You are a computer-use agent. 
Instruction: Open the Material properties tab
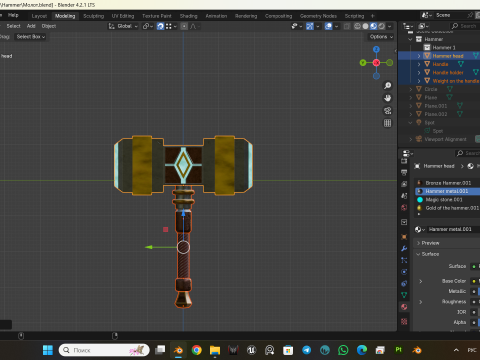(404, 307)
